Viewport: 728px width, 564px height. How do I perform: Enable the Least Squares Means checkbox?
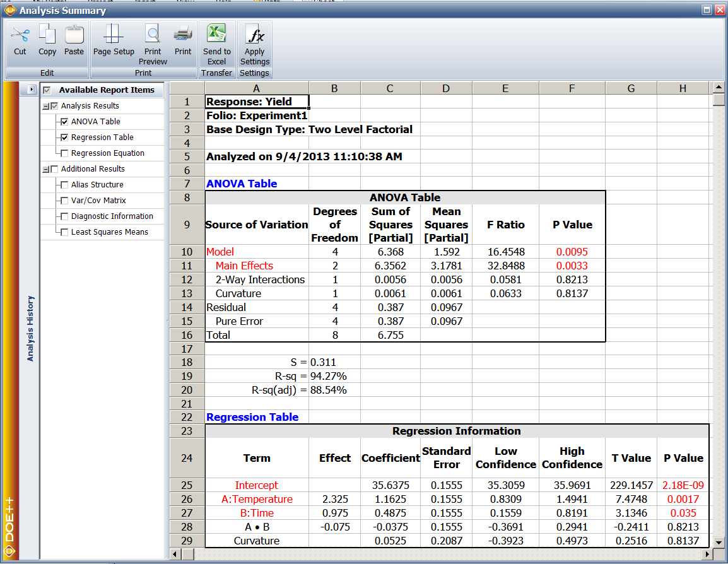pos(64,232)
